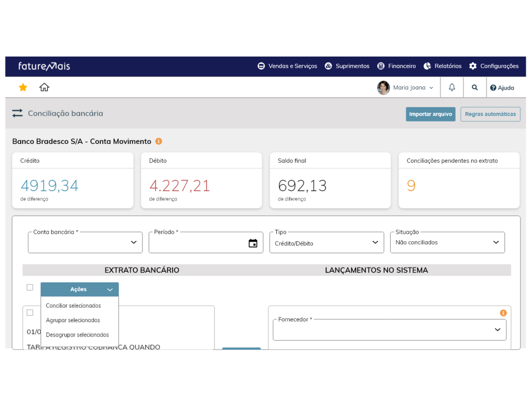Viewport: 532px width, 399px height.
Task: Click the Configurações gear icon
Action: [473, 66]
